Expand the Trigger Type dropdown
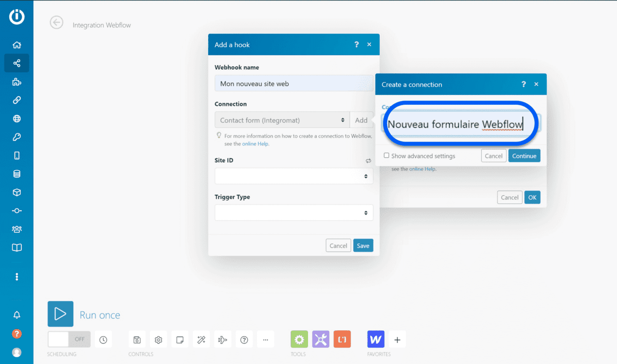Image resolution: width=617 pixels, height=364 pixels. coord(294,213)
